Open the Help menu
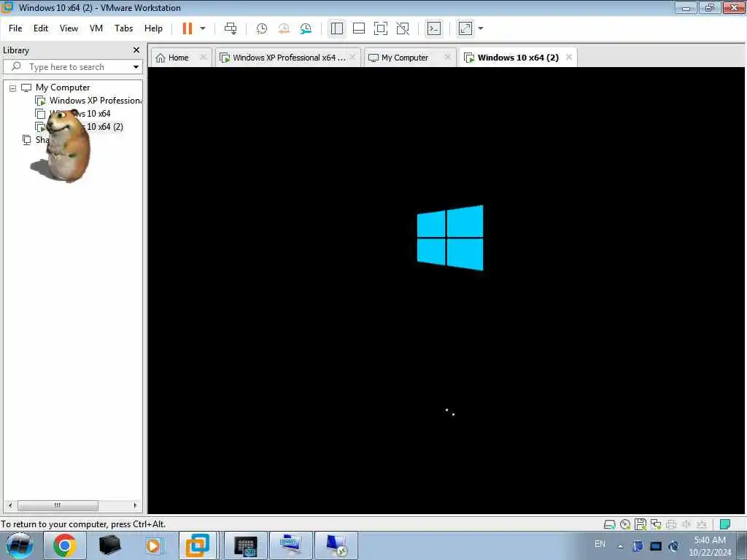The height and width of the screenshot is (560, 747). coord(153,28)
